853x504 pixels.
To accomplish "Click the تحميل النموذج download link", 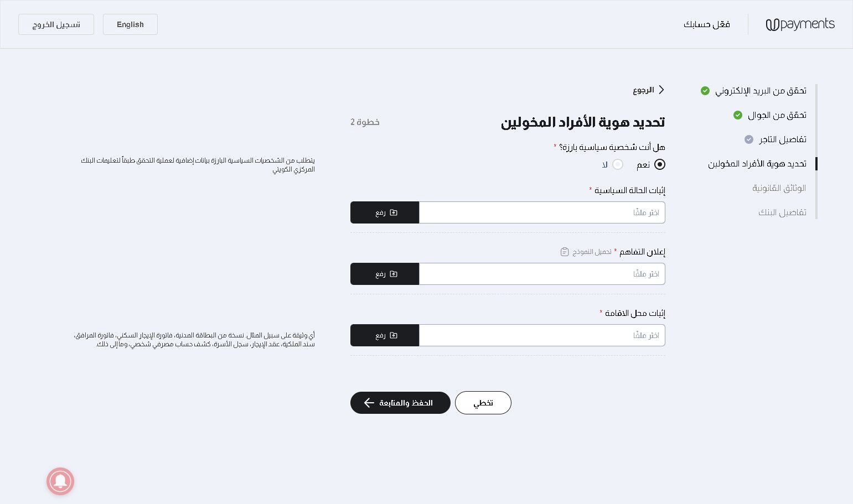I will pyautogui.click(x=592, y=252).
